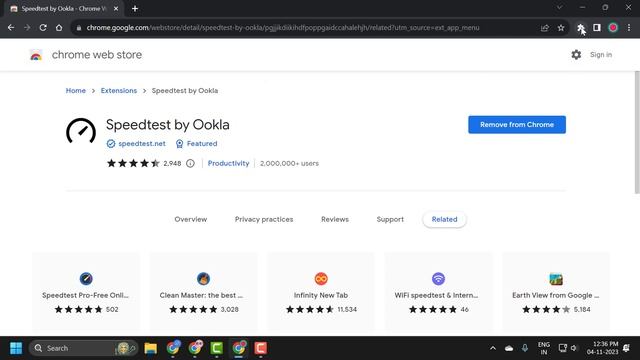The height and width of the screenshot is (360, 640).
Task: Click the page vertical scrollbar
Action: coord(637,132)
